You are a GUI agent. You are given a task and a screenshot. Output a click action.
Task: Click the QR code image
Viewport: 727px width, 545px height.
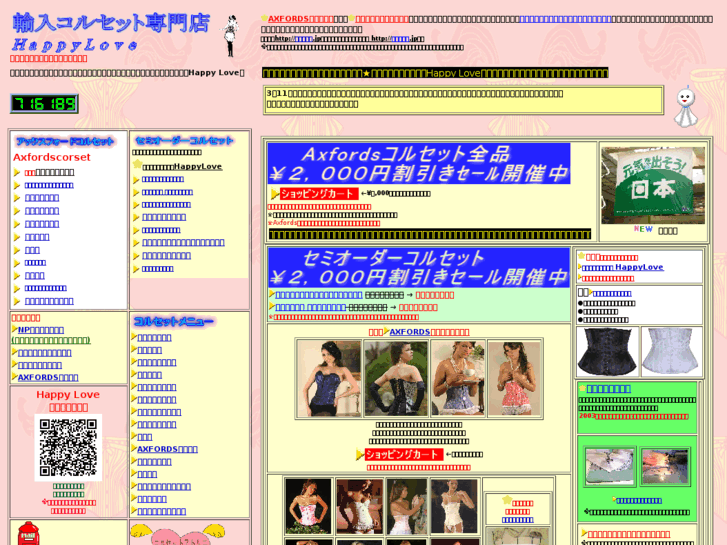pos(68,448)
